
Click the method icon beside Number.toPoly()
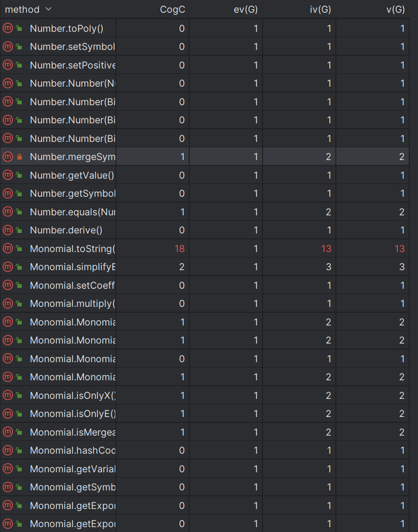7,28
